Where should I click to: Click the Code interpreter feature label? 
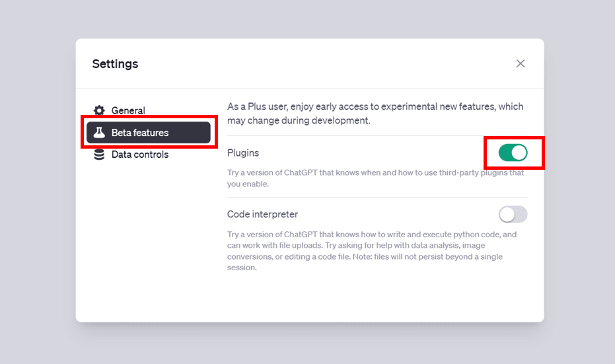point(262,214)
